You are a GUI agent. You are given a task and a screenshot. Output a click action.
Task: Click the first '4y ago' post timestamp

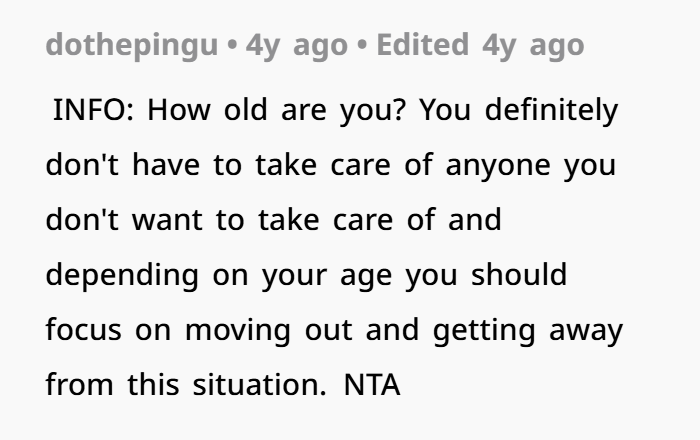pos(288,46)
